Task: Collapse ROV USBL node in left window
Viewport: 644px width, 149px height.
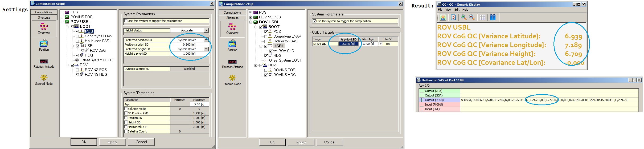Action: 62,22
